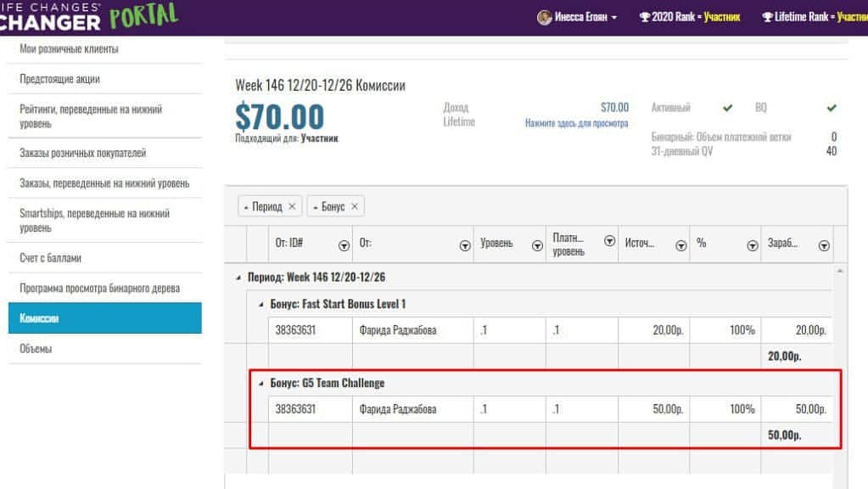Open Объемы sidebar menu item
The image size is (868, 489).
click(x=104, y=348)
